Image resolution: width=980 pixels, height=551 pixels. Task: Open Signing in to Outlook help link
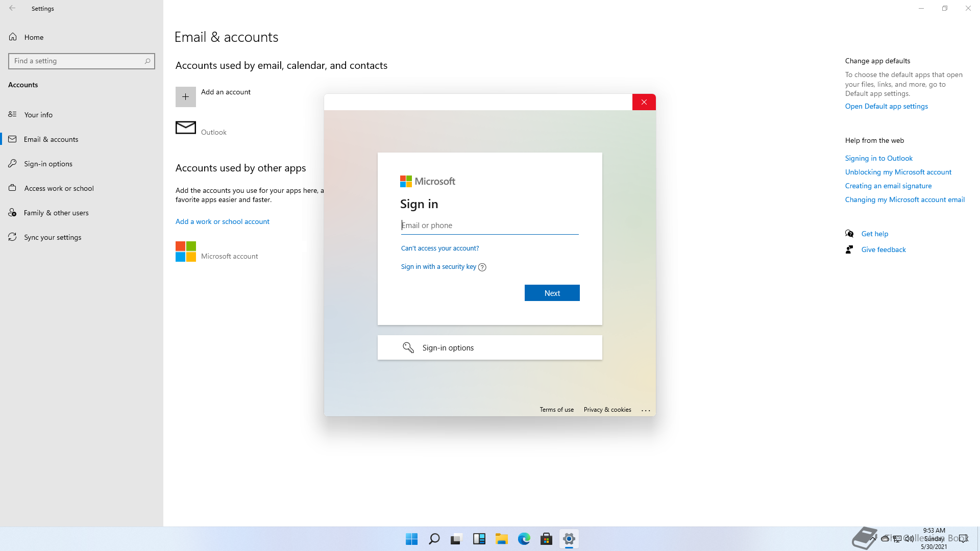coord(879,158)
